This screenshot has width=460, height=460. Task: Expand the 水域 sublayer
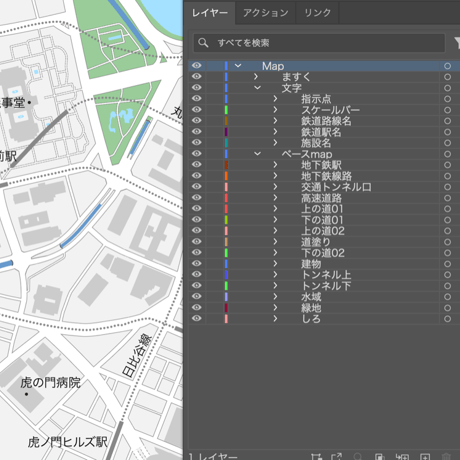[x=275, y=297]
